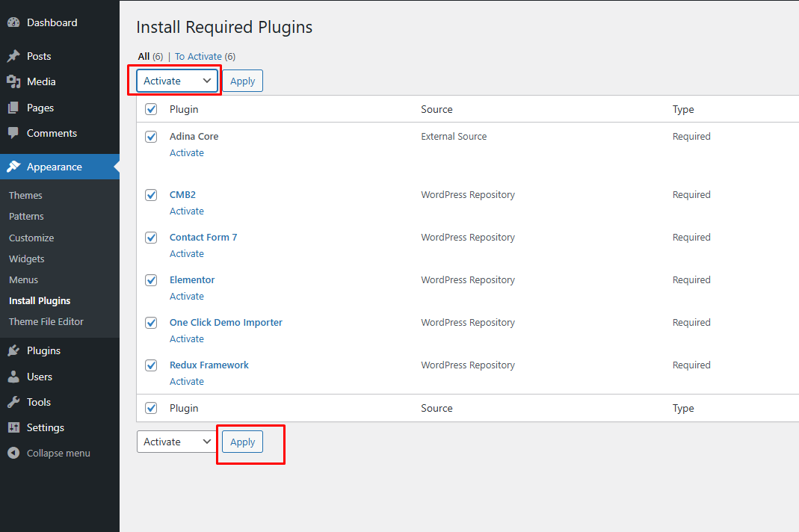Uncheck the Contact Form 7 checkbox
Viewport: 799px width, 532px height.
click(x=151, y=238)
